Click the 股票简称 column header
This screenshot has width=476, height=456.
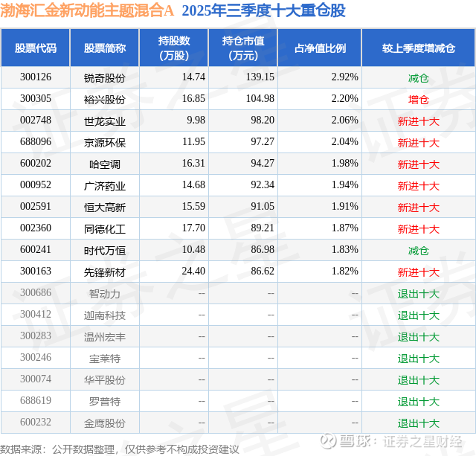(105, 48)
